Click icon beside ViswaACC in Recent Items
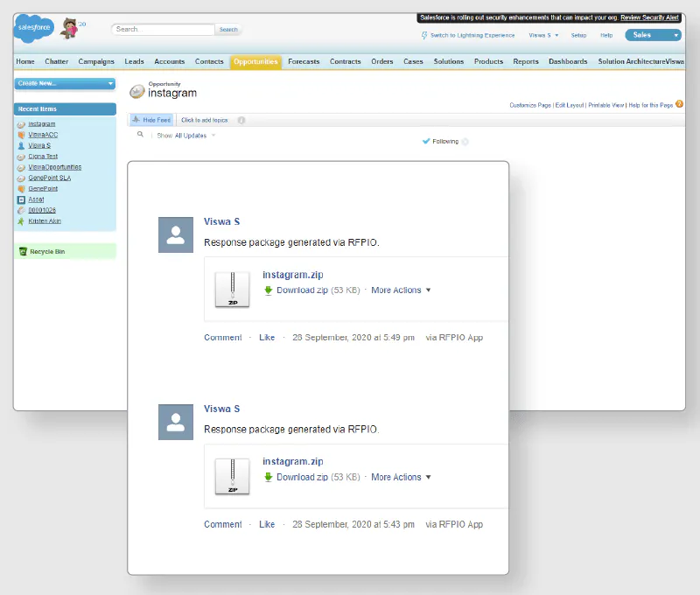Viewport: 700px width, 595px height. (21, 136)
